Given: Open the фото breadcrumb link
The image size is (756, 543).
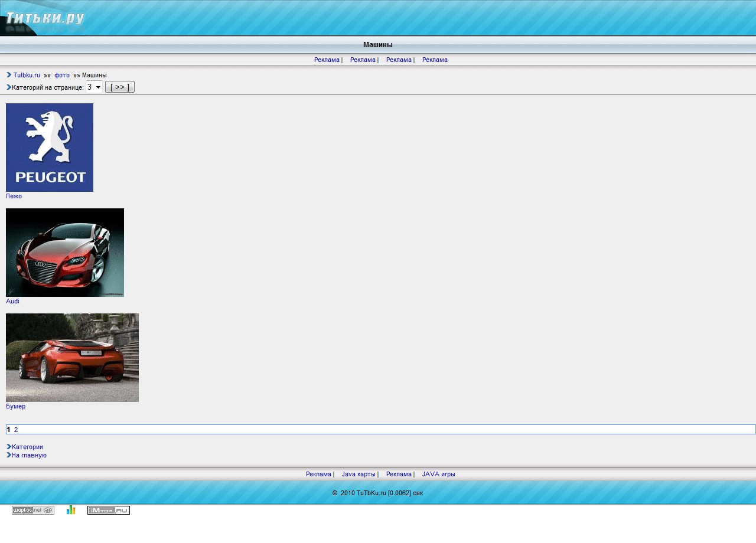Looking at the screenshot, I should pos(62,76).
